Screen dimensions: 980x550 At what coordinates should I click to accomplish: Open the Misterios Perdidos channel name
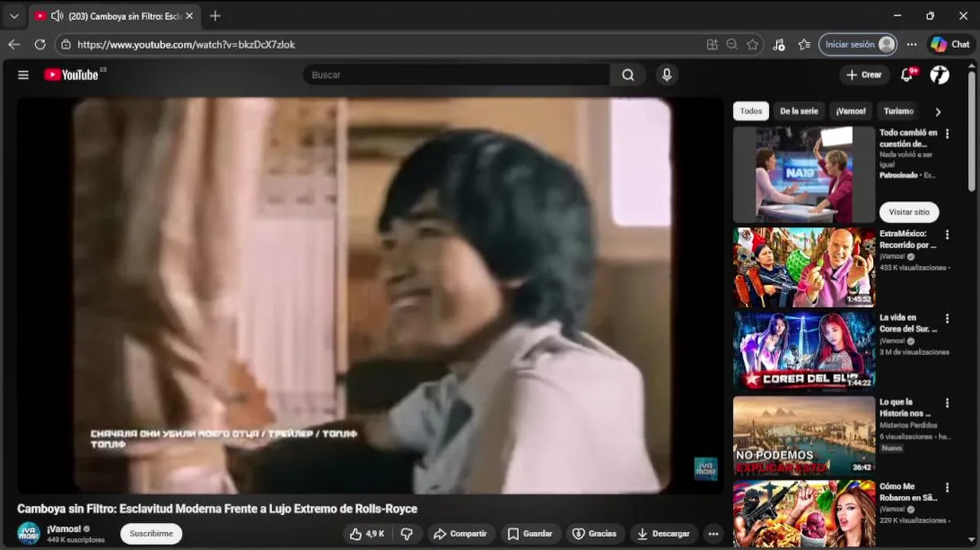click(908, 425)
